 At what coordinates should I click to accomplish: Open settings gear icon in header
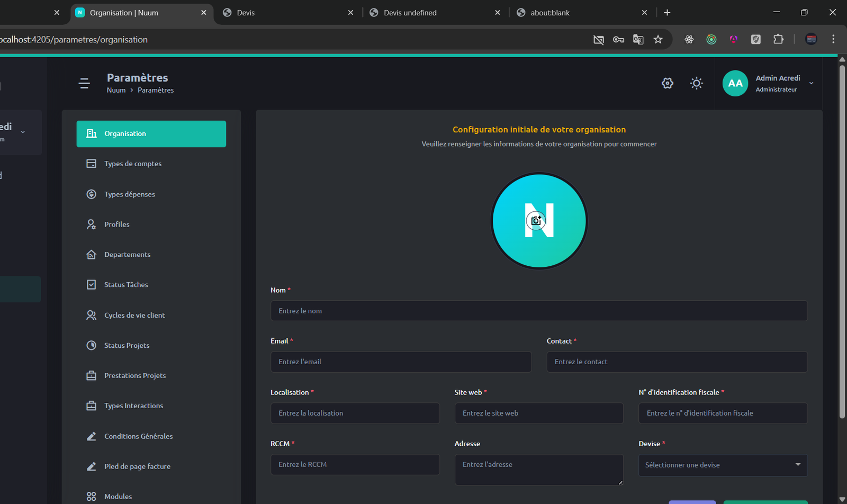click(x=667, y=83)
